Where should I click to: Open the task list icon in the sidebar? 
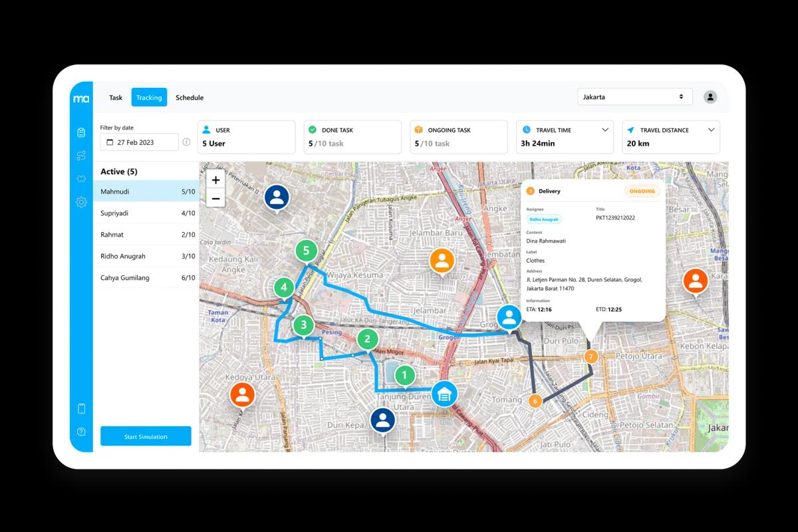[x=81, y=132]
